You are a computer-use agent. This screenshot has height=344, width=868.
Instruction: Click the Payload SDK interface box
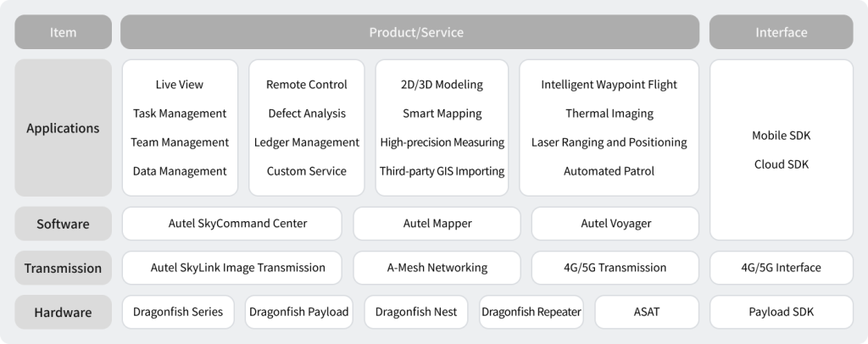coord(781,312)
